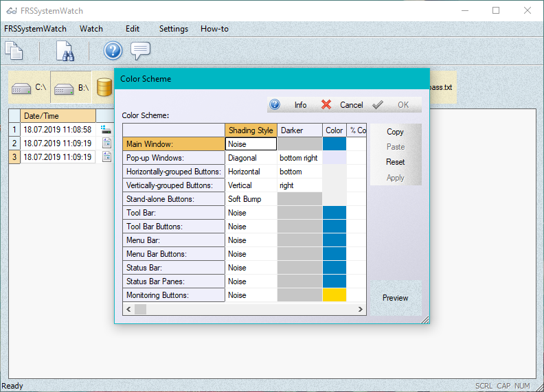This screenshot has width=544, height=392.
Task: Click the document icon in row 3
Action: pyautogui.click(x=106, y=157)
